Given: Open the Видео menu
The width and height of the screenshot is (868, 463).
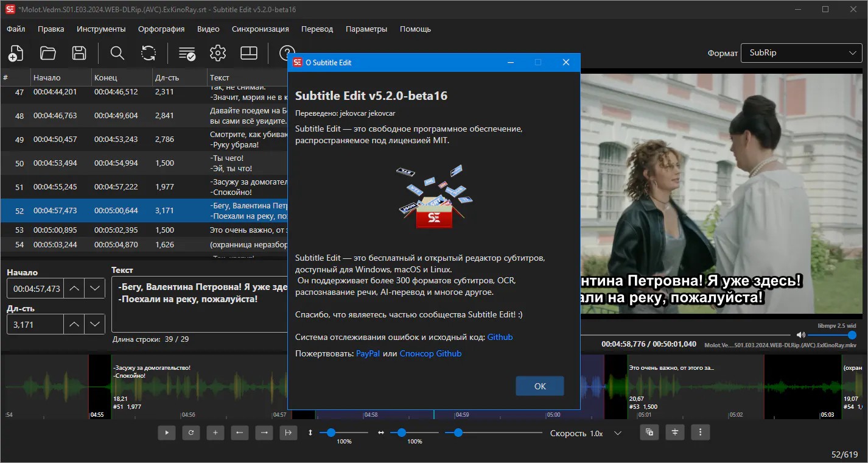Looking at the screenshot, I should click(208, 29).
